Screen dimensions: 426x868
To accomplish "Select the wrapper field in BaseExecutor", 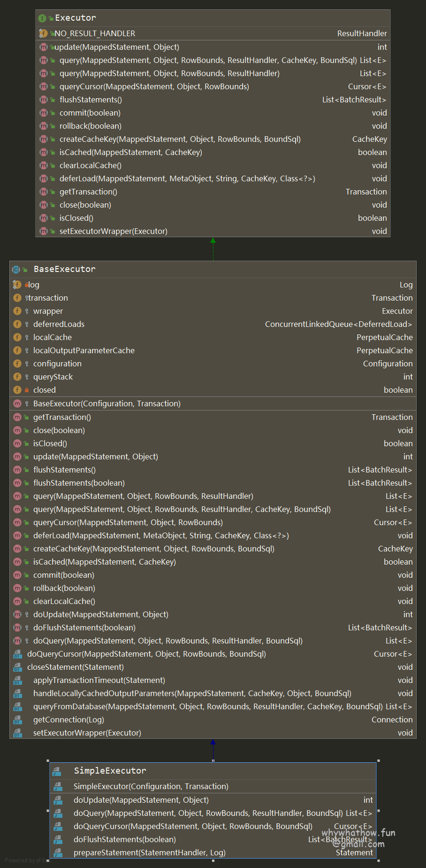I will pyautogui.click(x=48, y=311).
